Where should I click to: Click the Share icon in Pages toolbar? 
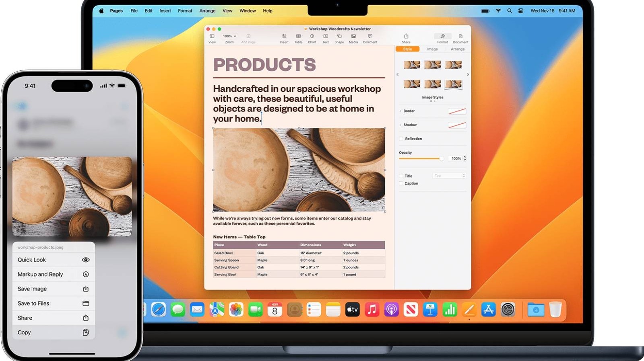point(406,37)
